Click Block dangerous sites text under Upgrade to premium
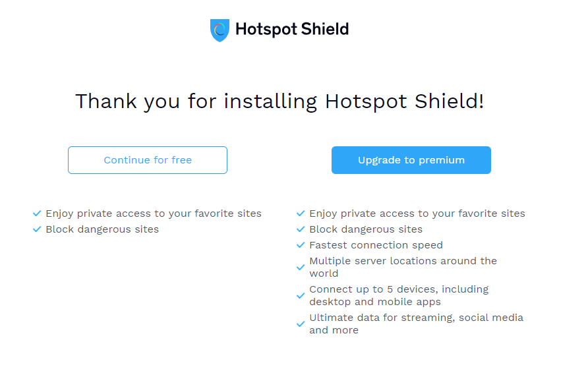This screenshot has width=588, height=371. coord(366,229)
